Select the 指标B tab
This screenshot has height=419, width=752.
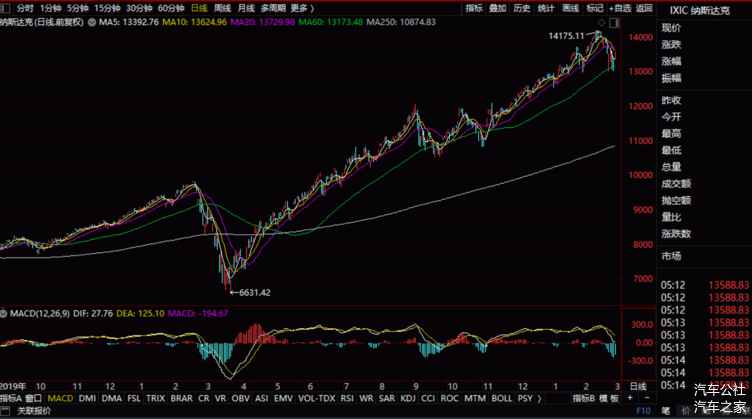(584, 398)
